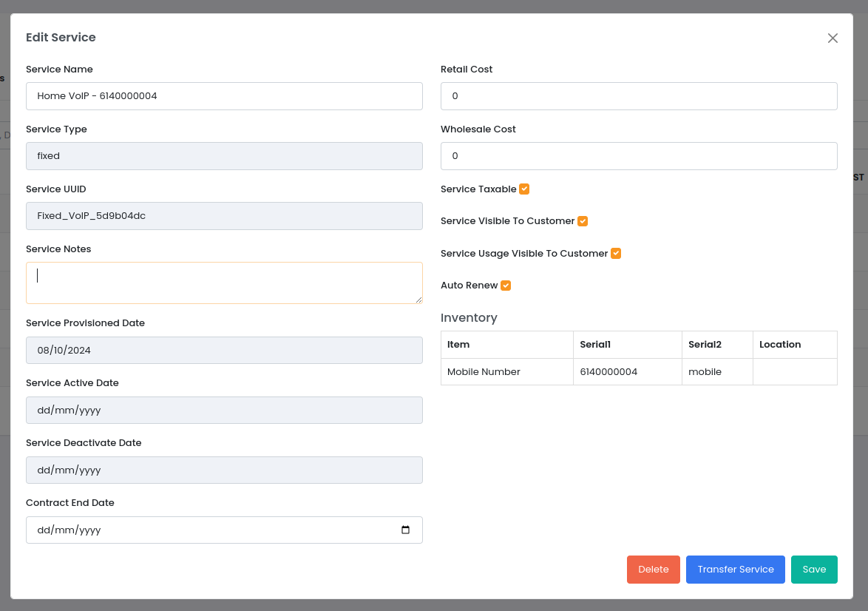
Task: Select the Service UUID field
Action: [224, 215]
